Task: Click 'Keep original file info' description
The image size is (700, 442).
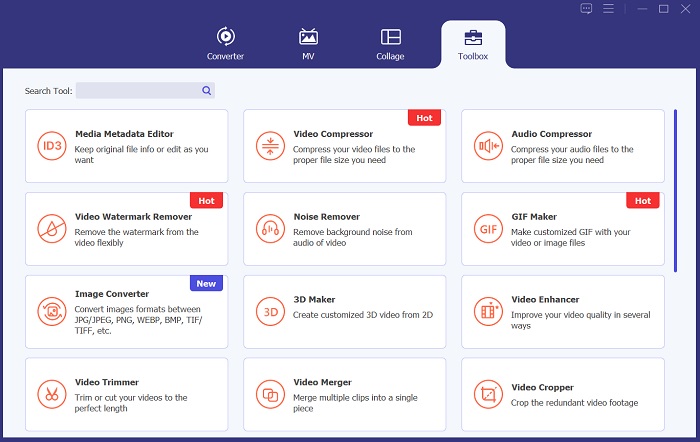Action: click(141, 154)
